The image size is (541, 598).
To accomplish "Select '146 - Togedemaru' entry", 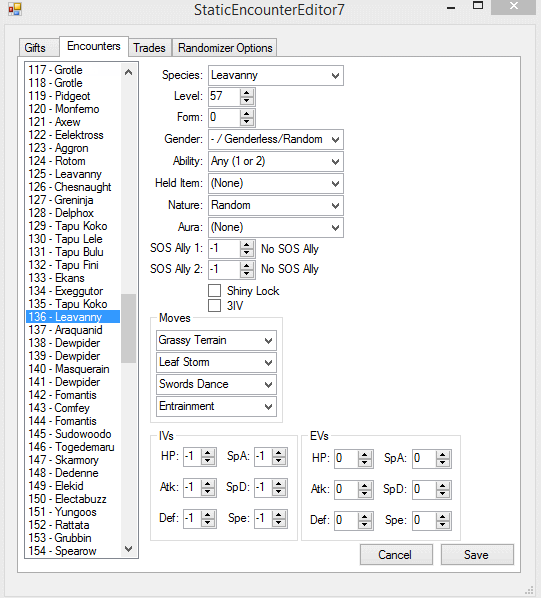I will point(73,447).
